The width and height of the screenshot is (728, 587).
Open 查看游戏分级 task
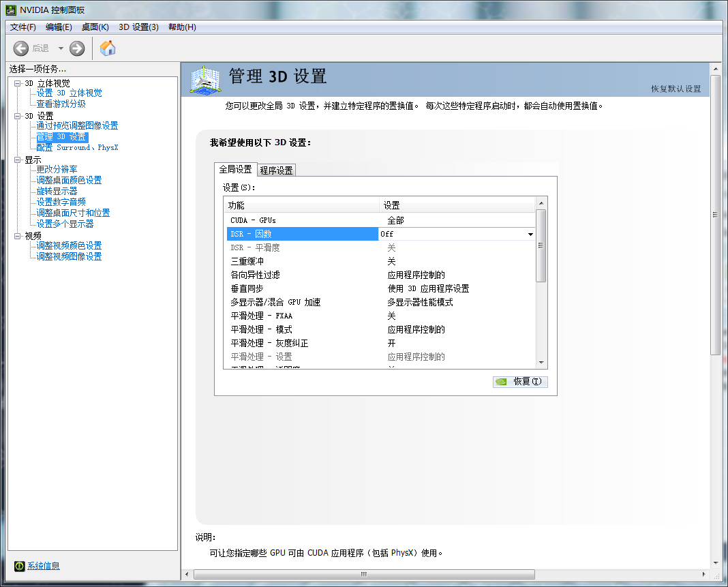click(61, 104)
